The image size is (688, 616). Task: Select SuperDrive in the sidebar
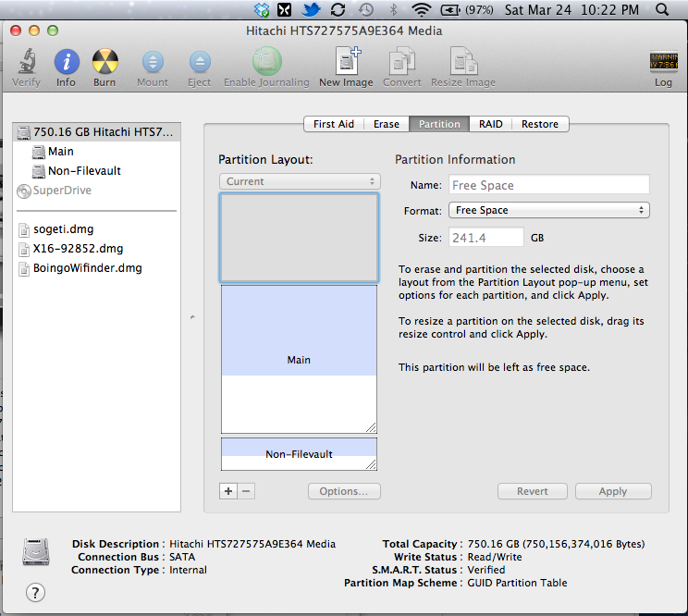(x=96, y=191)
